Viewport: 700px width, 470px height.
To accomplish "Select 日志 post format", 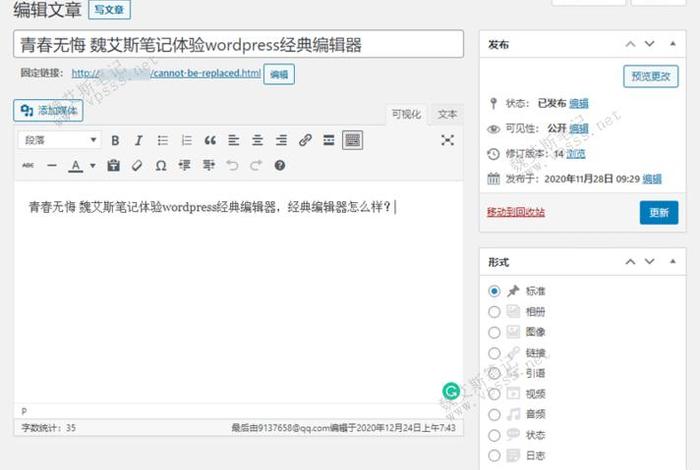I will point(494,455).
